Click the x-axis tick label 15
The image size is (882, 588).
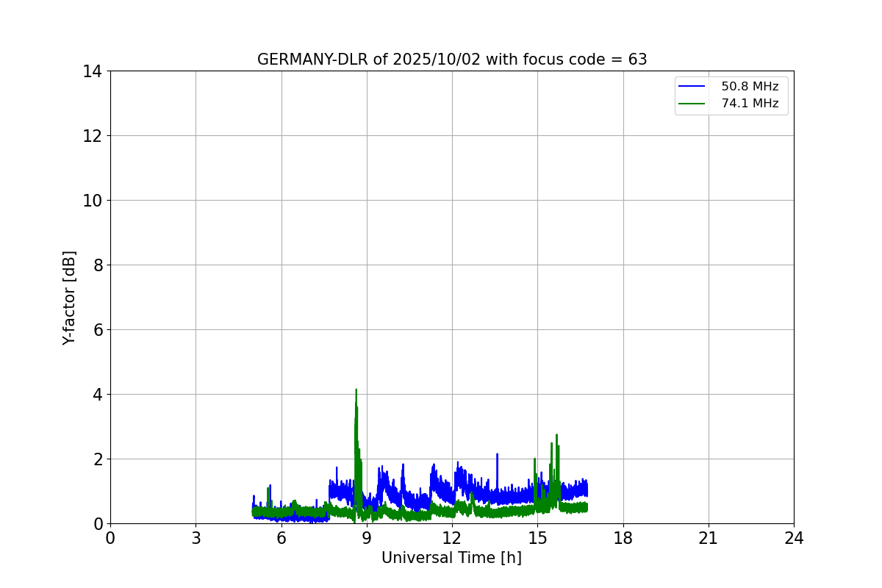tap(537, 538)
